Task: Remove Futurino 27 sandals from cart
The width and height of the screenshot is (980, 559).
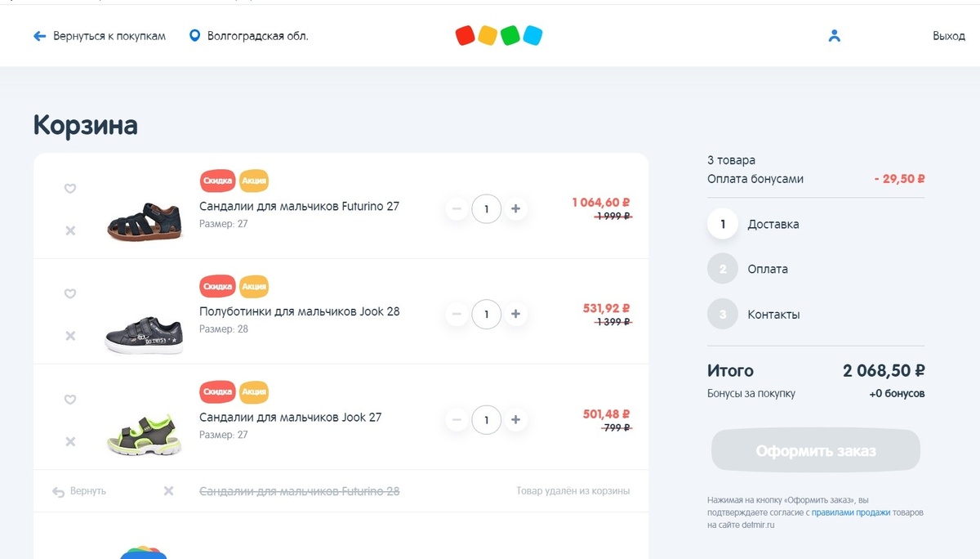Action: pos(70,230)
